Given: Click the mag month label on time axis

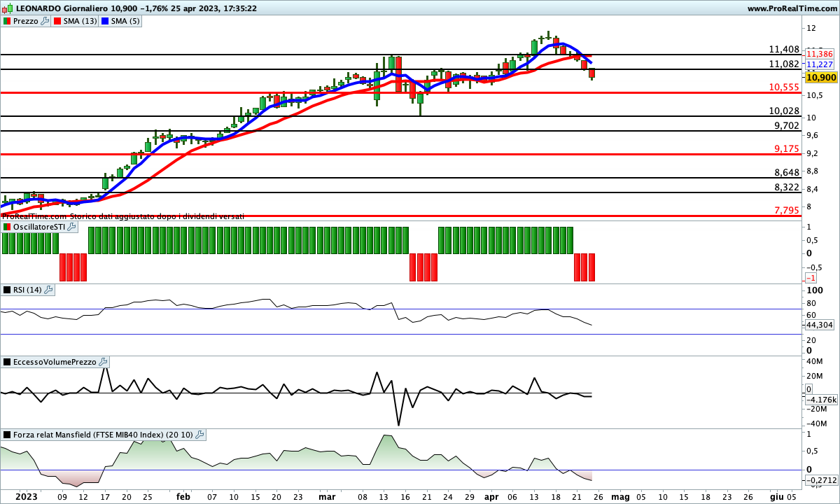Looking at the screenshot, I should pos(620,497).
